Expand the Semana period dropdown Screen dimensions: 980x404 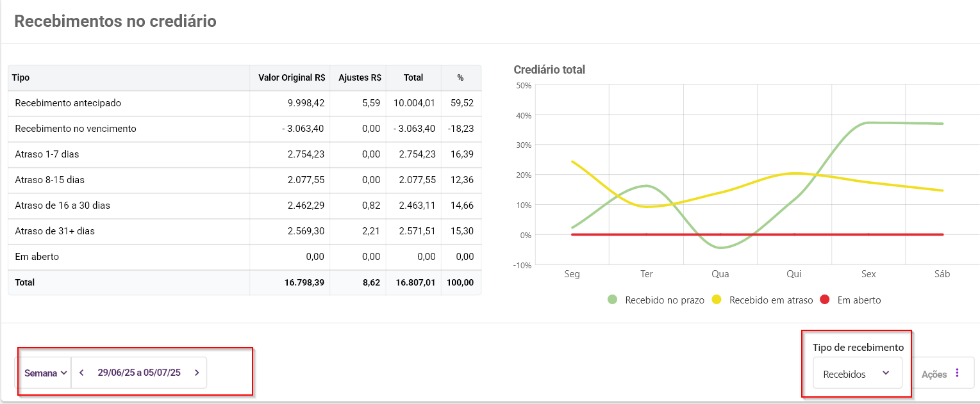46,373
